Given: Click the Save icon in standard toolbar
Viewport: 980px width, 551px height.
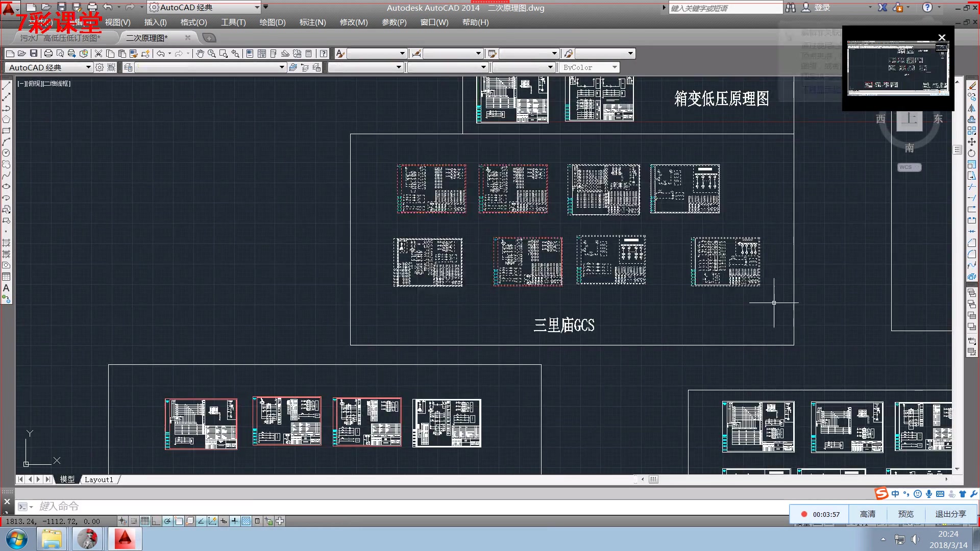Looking at the screenshot, I should coord(34,54).
